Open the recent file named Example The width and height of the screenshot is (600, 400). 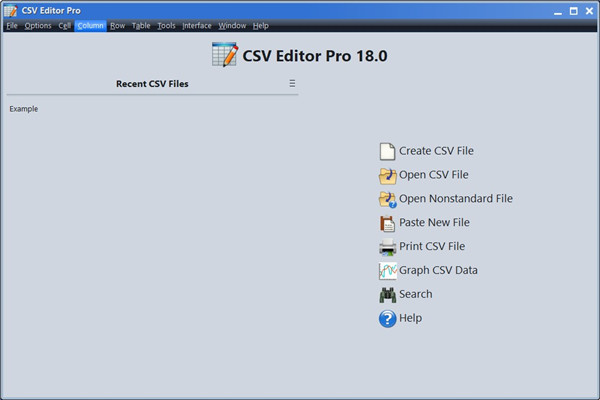(24, 109)
